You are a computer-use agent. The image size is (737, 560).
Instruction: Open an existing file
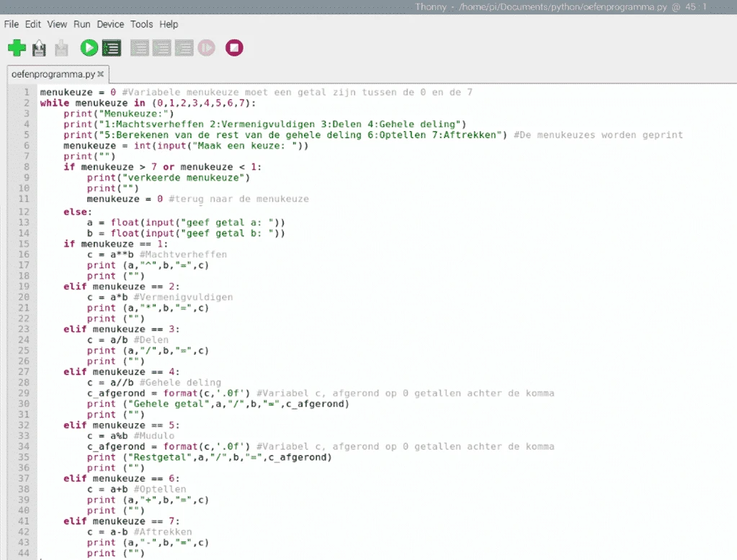(39, 48)
